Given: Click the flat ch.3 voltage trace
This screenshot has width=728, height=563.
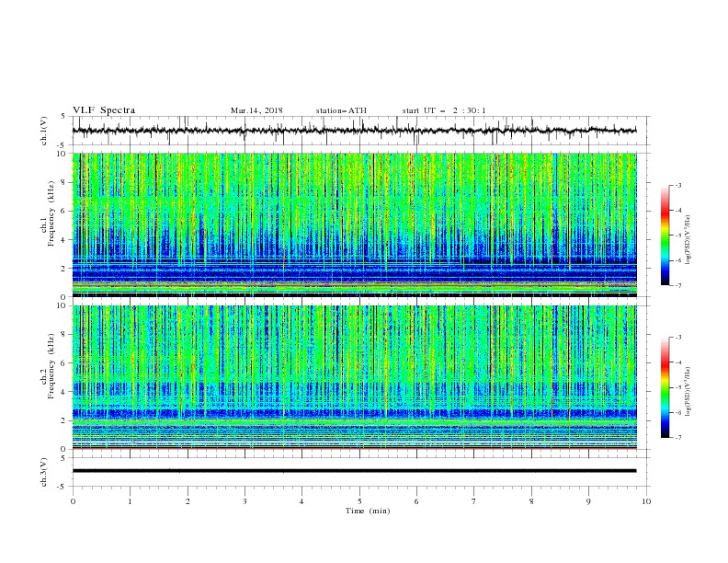Looking at the screenshot, I should [354, 471].
